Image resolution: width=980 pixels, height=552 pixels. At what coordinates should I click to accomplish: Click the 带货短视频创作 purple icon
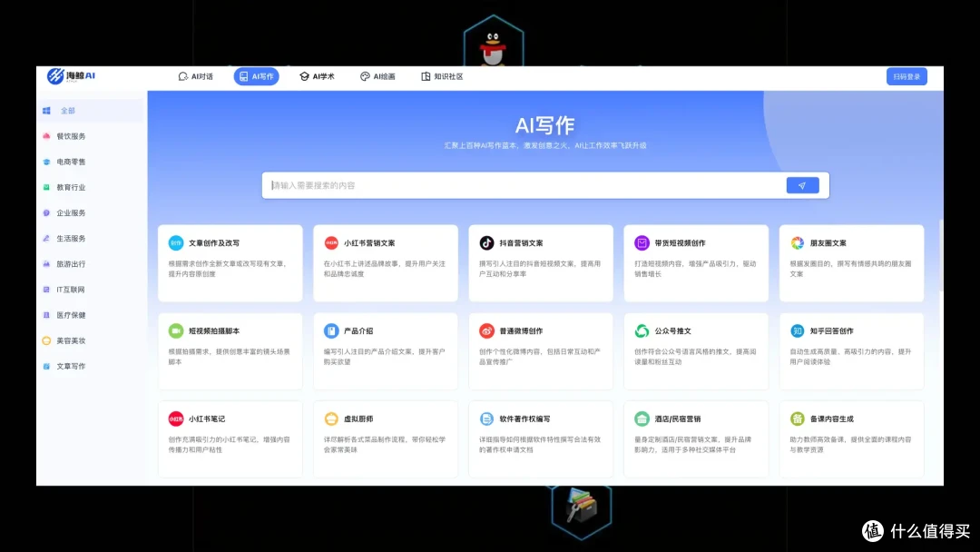642,242
